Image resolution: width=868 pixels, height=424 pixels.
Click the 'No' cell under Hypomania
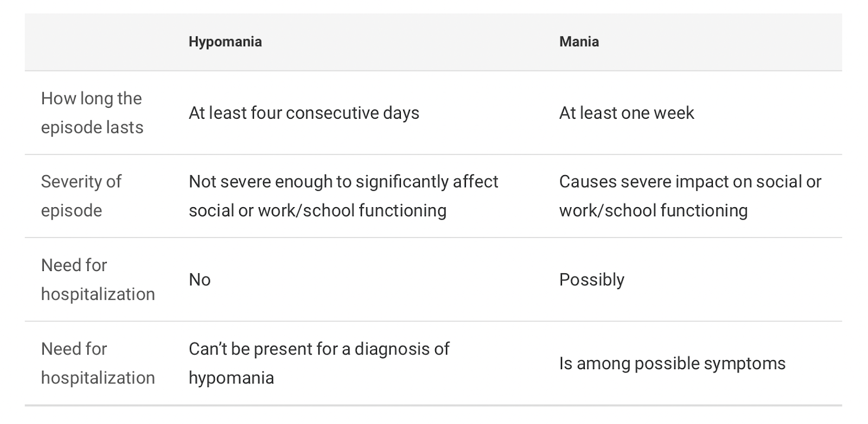(200, 279)
